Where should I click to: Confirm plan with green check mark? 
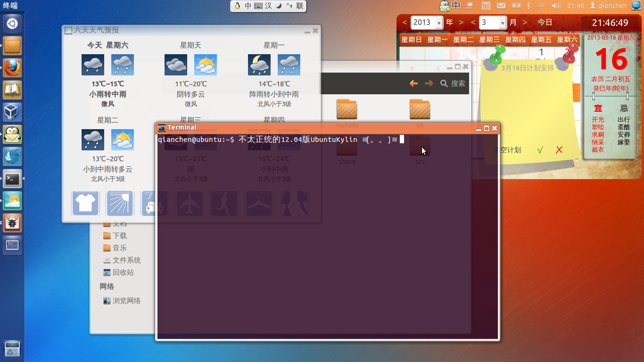click(x=540, y=150)
